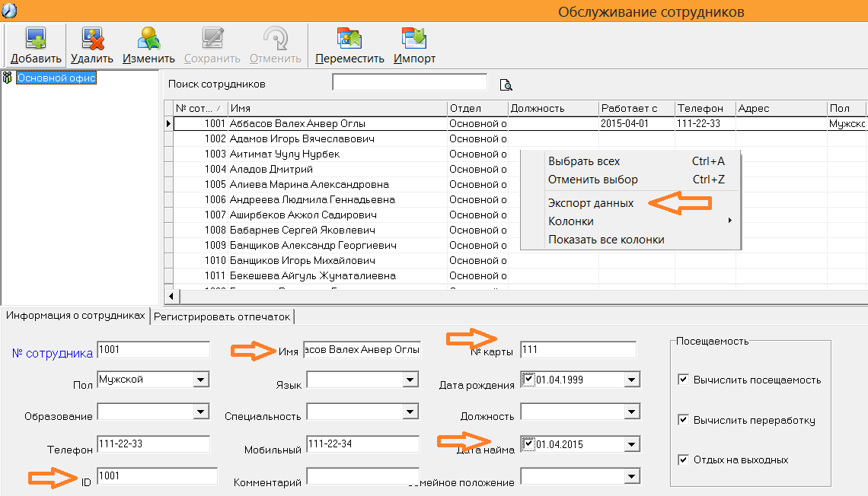Click the Сохранить (Save) toolbar icon

[x=212, y=38]
